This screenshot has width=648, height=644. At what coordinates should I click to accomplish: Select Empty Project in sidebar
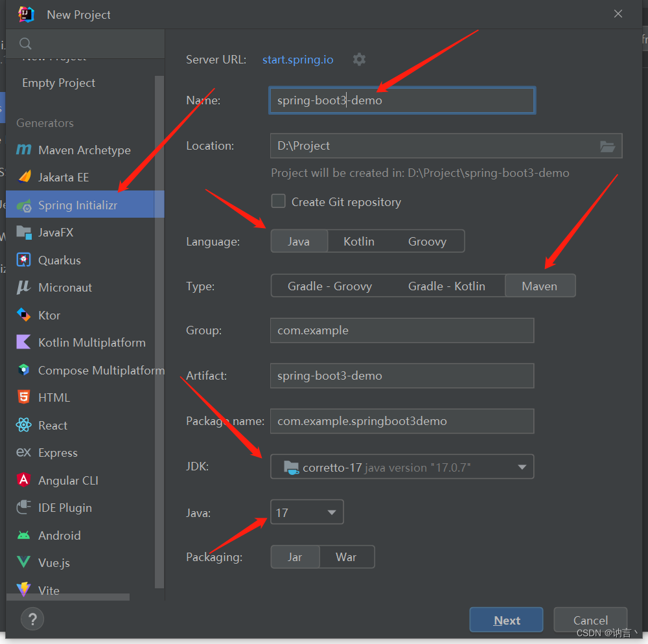tap(59, 83)
